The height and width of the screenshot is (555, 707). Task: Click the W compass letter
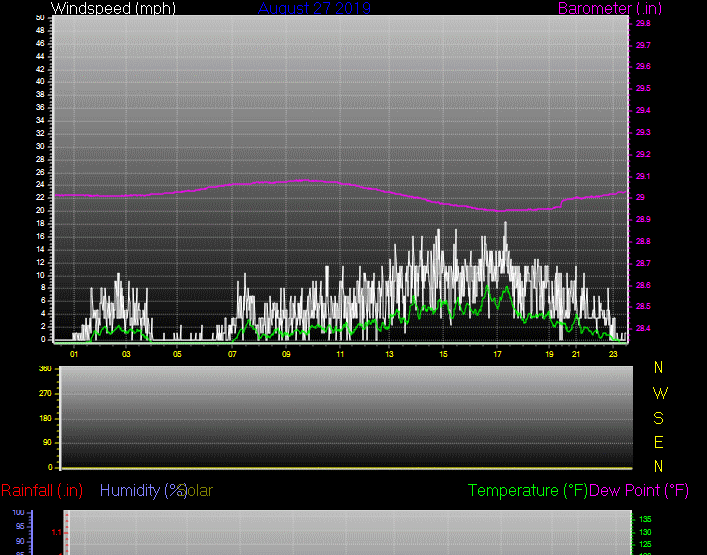tap(660, 394)
